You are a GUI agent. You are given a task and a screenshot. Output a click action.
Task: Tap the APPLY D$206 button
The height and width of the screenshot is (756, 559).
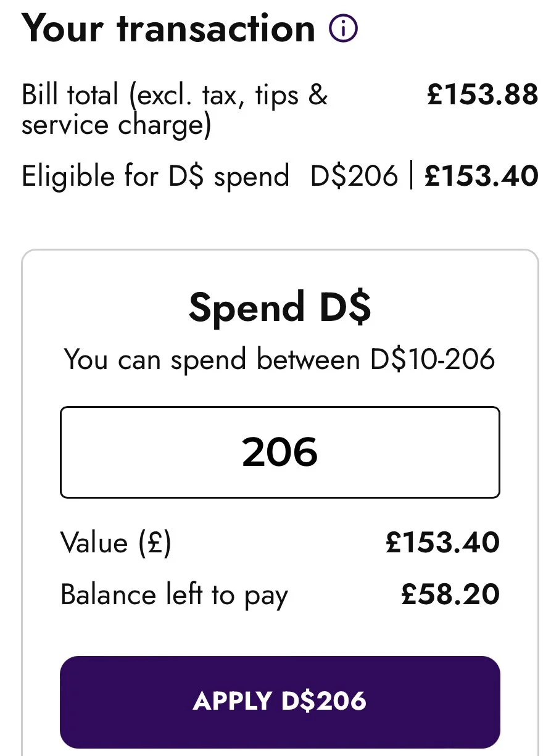click(279, 702)
